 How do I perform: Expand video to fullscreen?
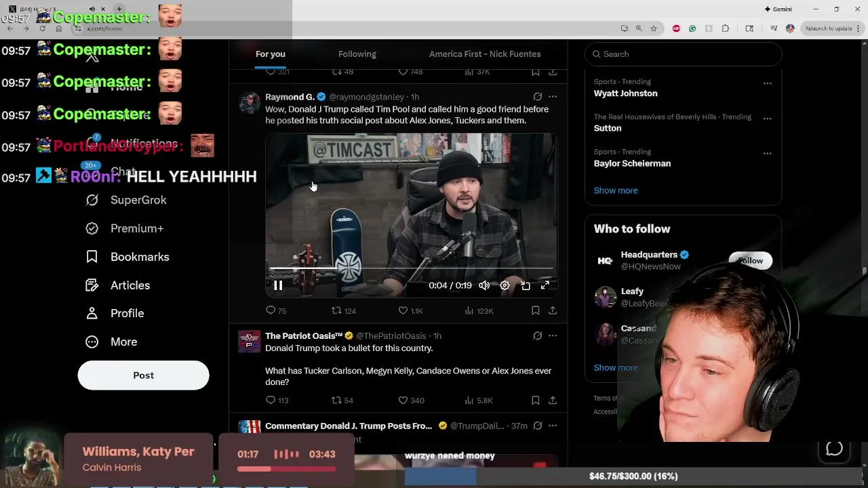coord(545,285)
